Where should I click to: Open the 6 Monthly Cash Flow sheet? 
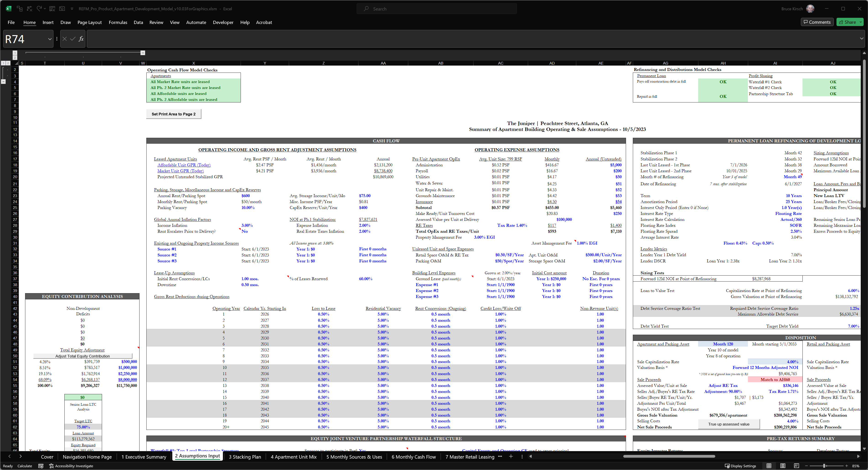[414, 457]
